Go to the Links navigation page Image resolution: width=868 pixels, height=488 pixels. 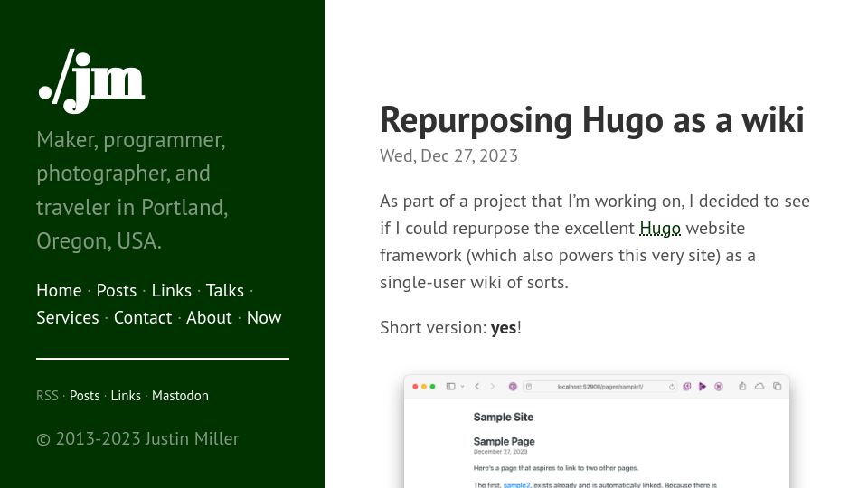(172, 290)
